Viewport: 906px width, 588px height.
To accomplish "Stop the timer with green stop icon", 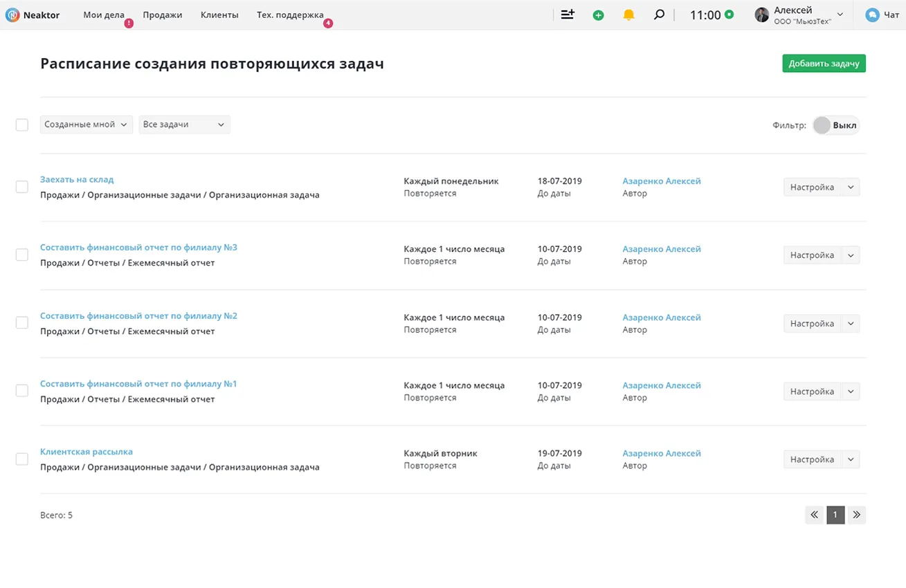I will 729,15.
